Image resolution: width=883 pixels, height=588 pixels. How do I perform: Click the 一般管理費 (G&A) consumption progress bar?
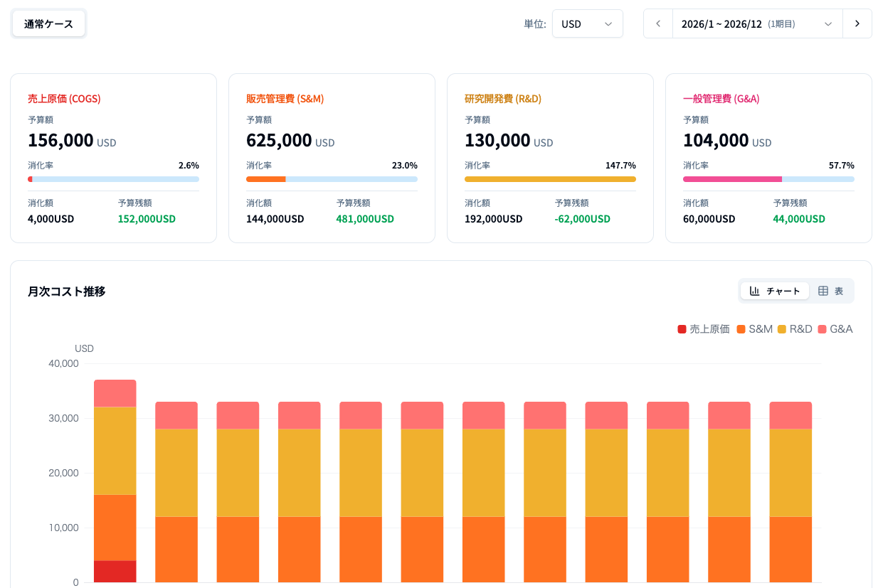tap(768, 179)
